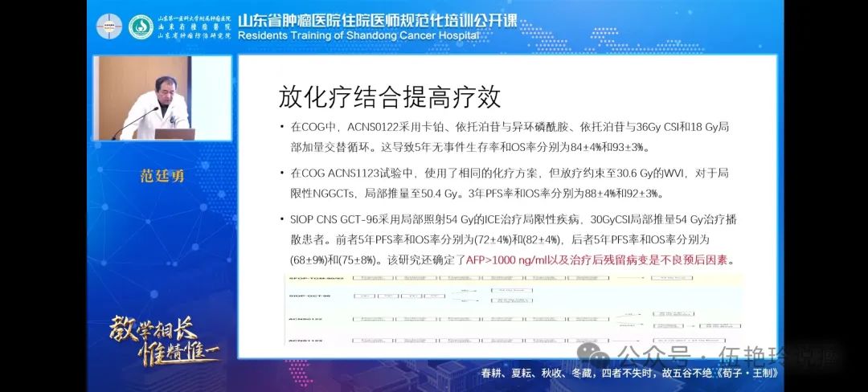
Task: Click the slide heading 放化疗结合提高疗效
Action: [x=389, y=97]
